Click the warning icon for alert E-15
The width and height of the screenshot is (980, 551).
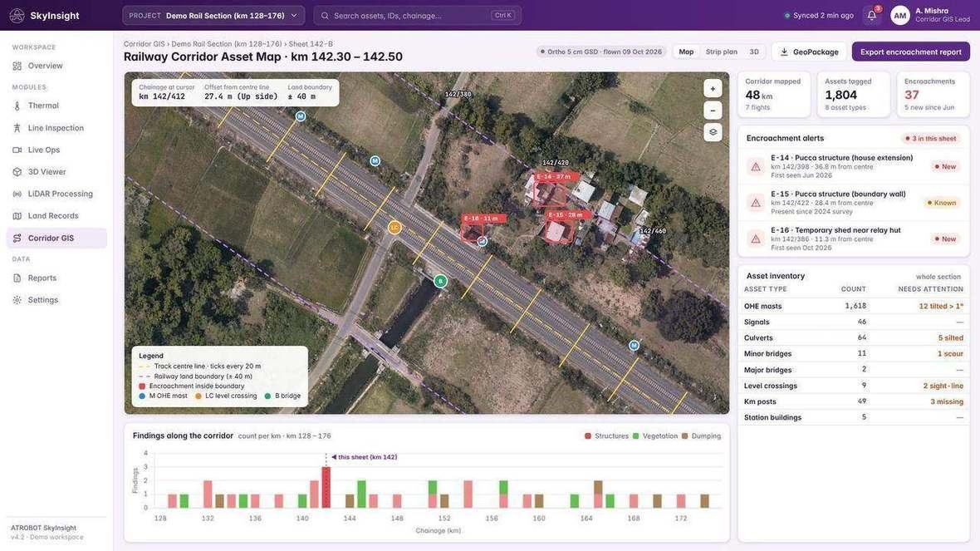click(x=756, y=203)
